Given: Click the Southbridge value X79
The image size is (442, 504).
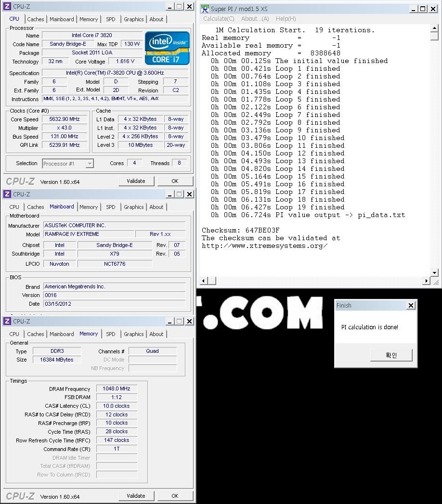Looking at the screenshot, I should pyautogui.click(x=115, y=254).
